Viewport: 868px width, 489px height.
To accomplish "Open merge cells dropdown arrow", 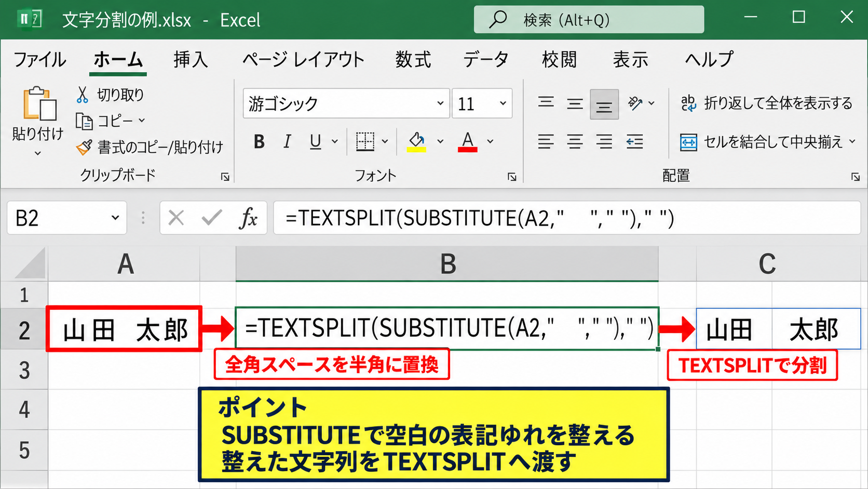I will tap(852, 141).
